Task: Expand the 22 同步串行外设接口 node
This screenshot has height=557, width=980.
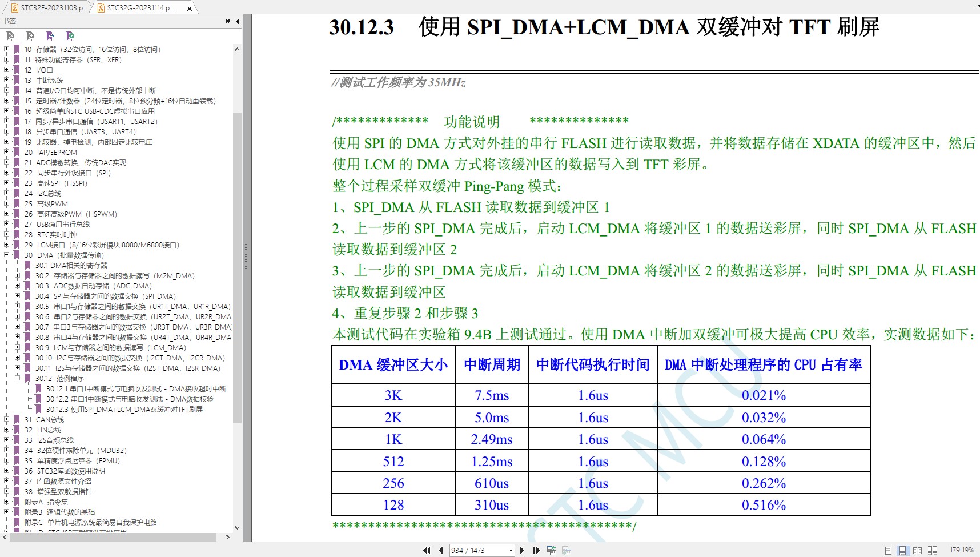Action: (x=7, y=173)
